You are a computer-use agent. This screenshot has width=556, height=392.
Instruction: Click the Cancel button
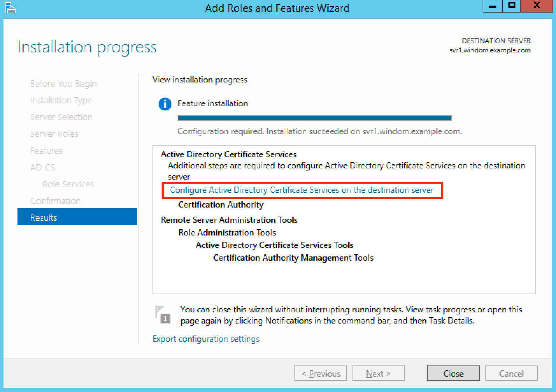click(x=511, y=373)
